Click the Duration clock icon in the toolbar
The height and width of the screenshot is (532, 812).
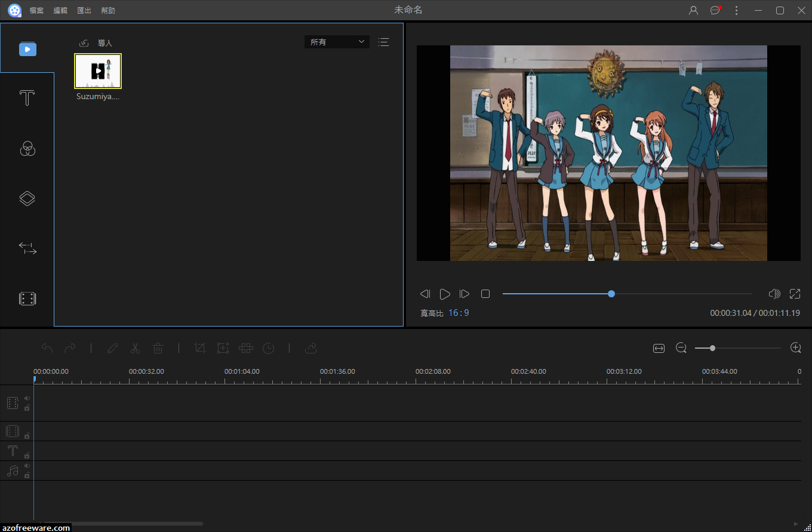(268, 348)
